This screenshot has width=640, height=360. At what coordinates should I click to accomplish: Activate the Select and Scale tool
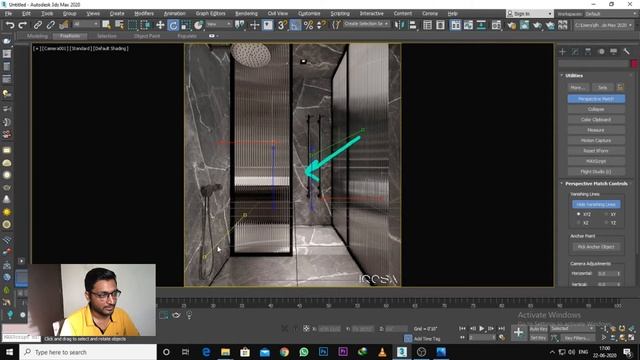pyautogui.click(x=186, y=25)
